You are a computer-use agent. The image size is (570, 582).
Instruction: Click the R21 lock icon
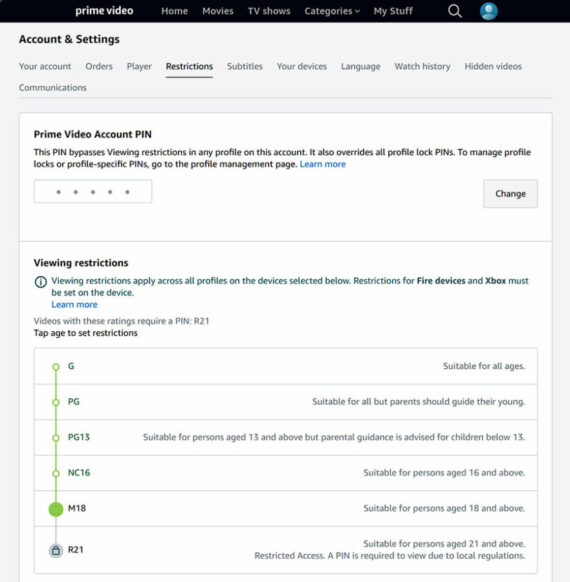(x=56, y=550)
